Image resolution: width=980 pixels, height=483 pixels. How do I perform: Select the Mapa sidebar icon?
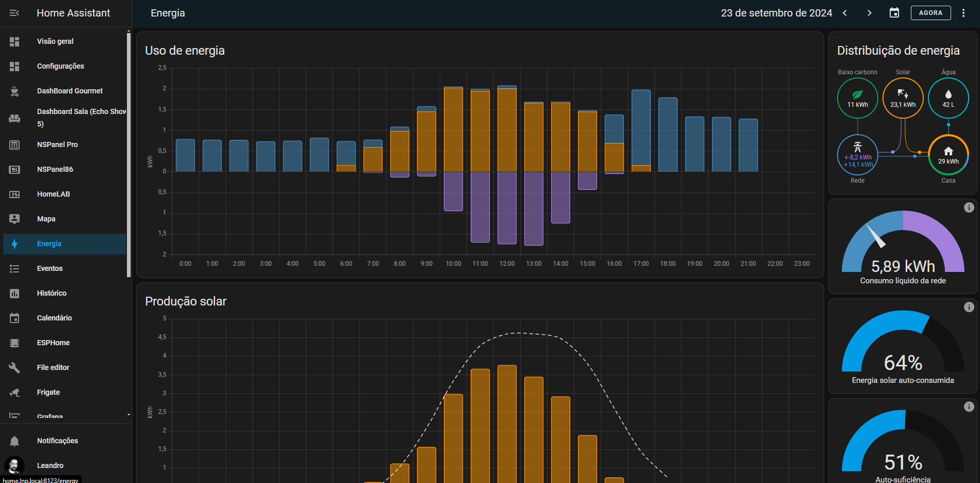tap(14, 219)
